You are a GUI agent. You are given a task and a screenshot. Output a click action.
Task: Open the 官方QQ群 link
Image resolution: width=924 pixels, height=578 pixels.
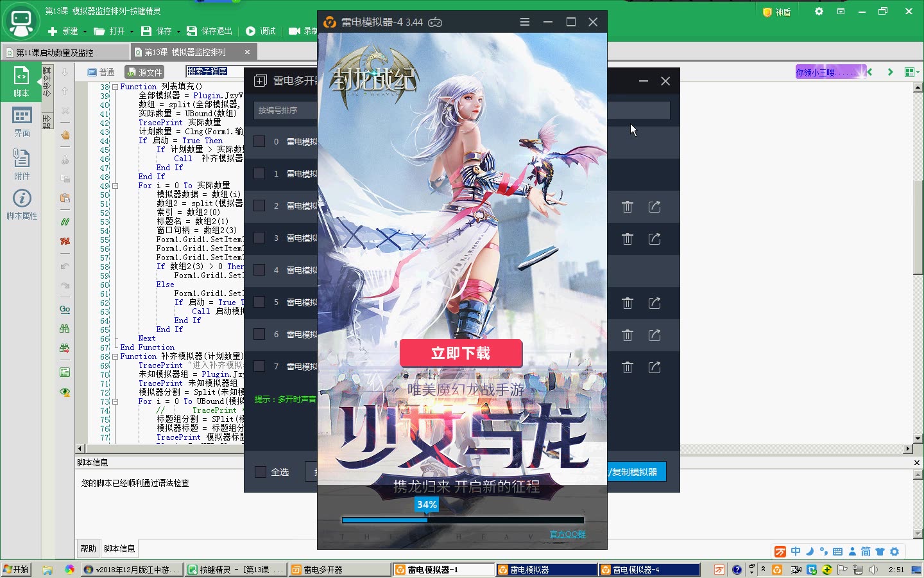567,534
